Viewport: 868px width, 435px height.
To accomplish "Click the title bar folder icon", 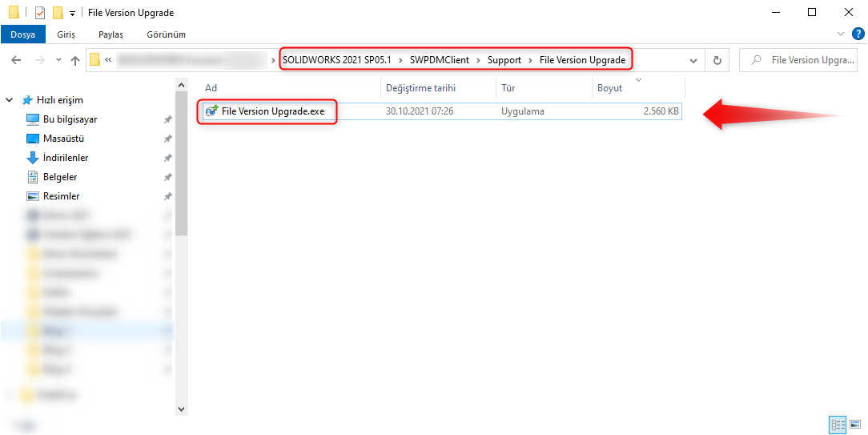I will pos(14,12).
